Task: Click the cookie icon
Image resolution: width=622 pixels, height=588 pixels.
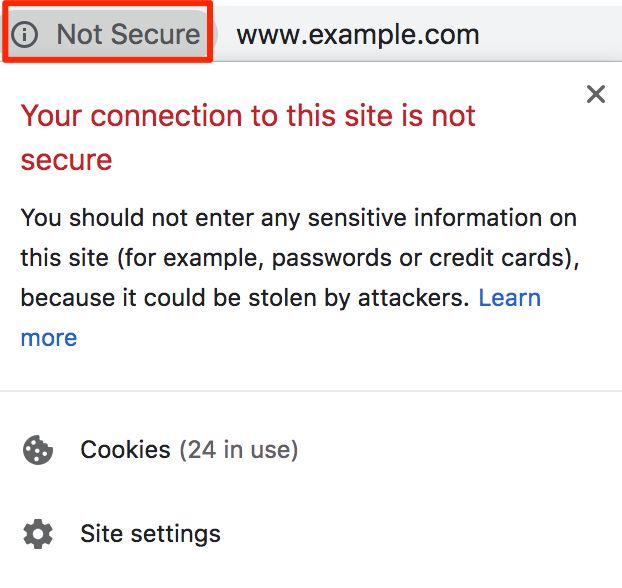Action: pos(38,450)
